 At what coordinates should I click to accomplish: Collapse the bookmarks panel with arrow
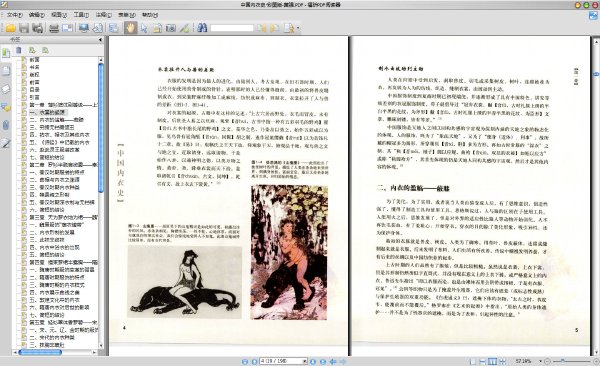click(x=101, y=39)
